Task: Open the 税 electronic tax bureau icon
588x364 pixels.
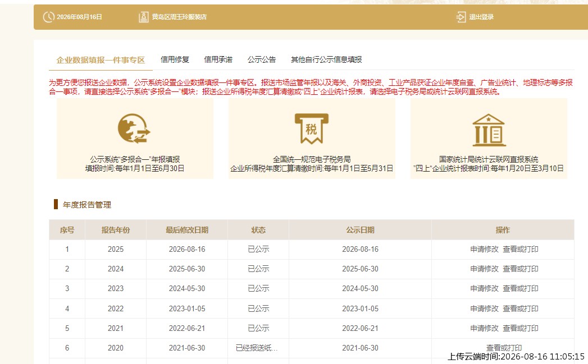Action: [312, 128]
